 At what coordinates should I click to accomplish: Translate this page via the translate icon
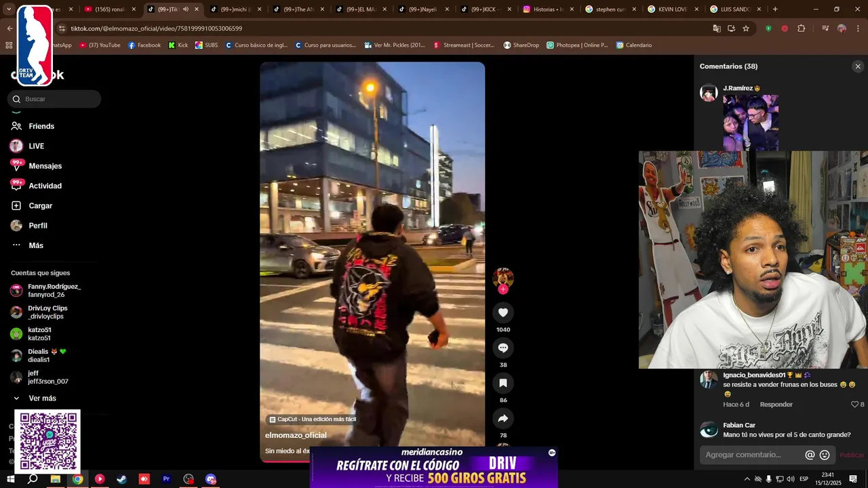pyautogui.click(x=717, y=28)
